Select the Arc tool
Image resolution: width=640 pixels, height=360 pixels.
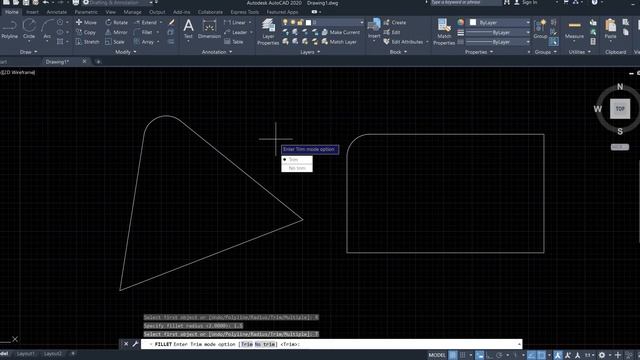point(47,29)
